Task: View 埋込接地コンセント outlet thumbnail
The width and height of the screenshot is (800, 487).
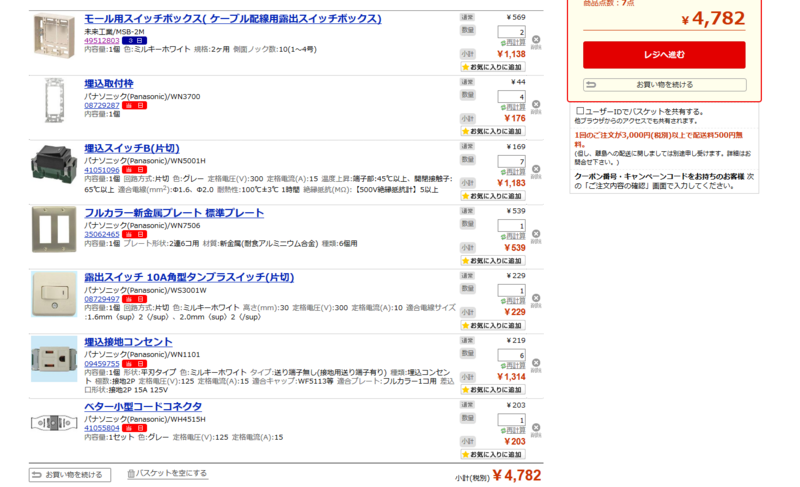Action: coord(54,359)
